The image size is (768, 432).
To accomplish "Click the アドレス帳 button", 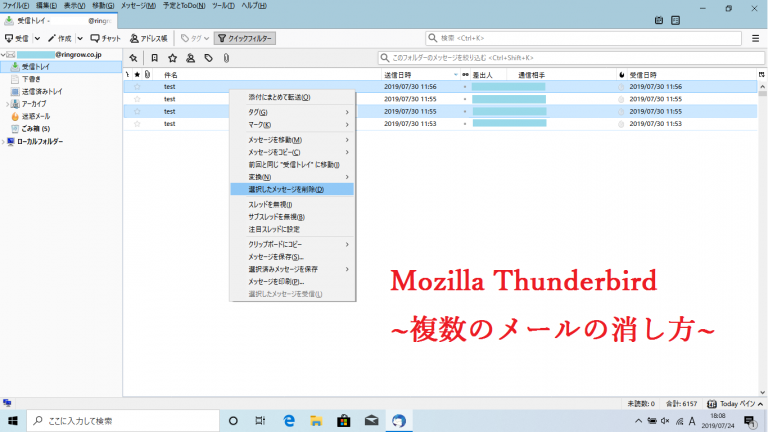I will click(150, 38).
